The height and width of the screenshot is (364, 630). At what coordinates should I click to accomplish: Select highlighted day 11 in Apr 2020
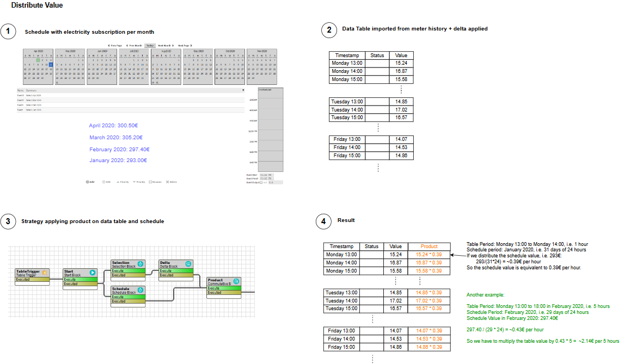[51, 64]
